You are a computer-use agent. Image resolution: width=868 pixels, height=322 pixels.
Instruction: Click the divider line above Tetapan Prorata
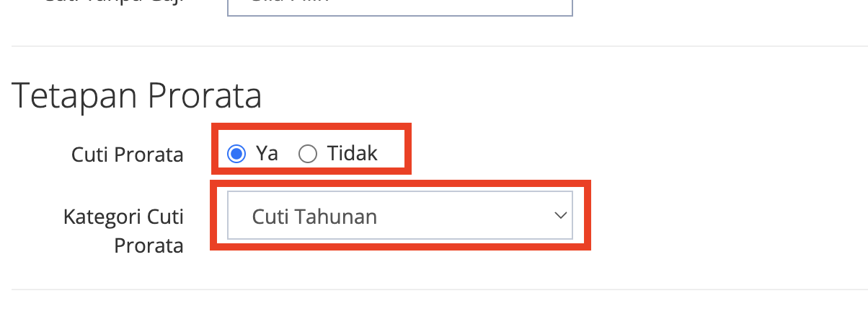pyautogui.click(x=434, y=46)
